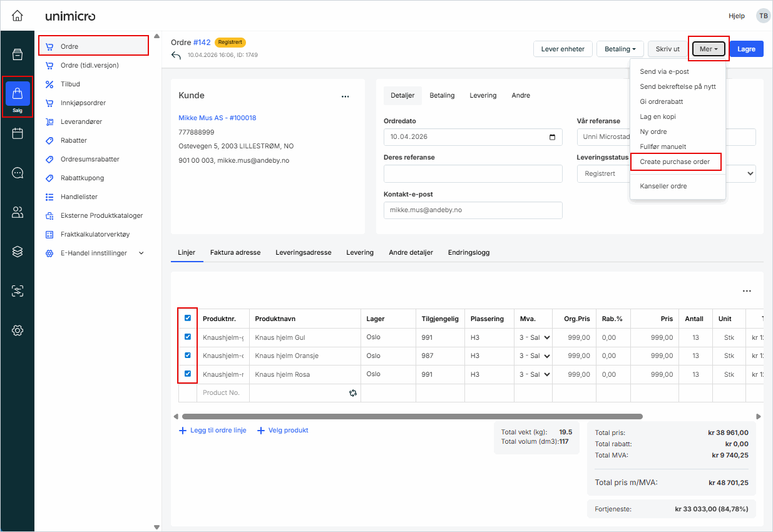The width and height of the screenshot is (773, 532).
Task: Open customer link Mikke Mus AS - #100018
Action: coord(217,118)
